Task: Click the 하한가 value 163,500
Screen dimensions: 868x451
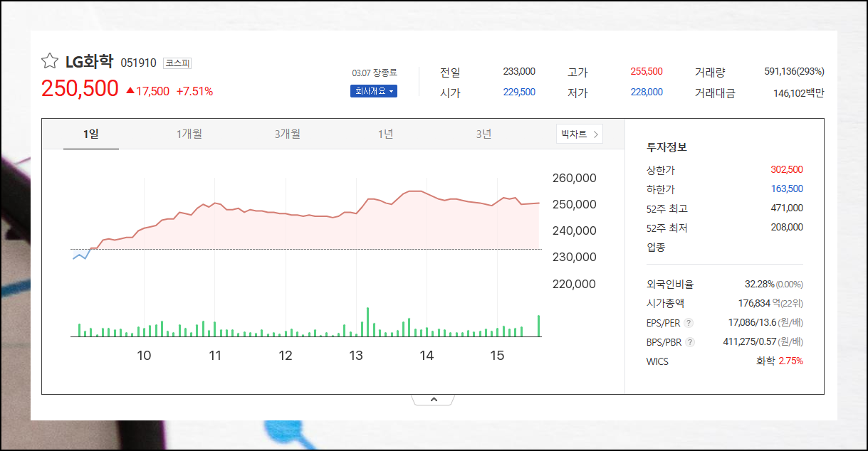Action: 787,189
